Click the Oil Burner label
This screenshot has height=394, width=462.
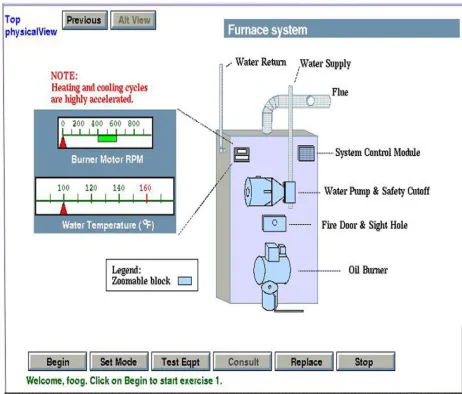(368, 270)
